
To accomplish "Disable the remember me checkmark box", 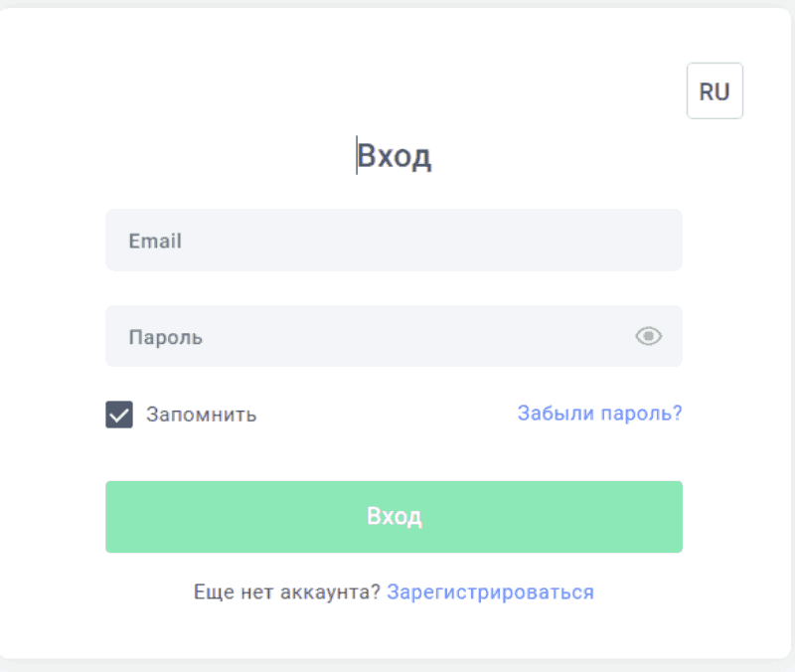I will [x=119, y=415].
